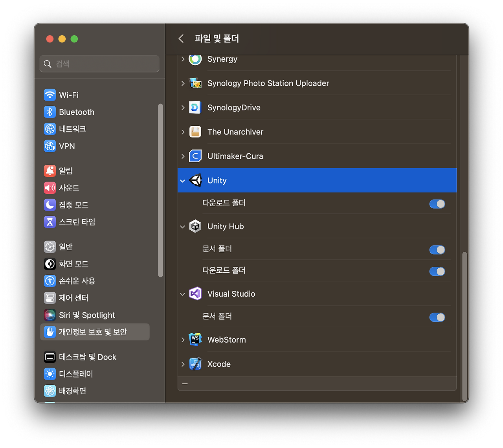Expand the SynologyDrive row chevron

pyautogui.click(x=183, y=108)
